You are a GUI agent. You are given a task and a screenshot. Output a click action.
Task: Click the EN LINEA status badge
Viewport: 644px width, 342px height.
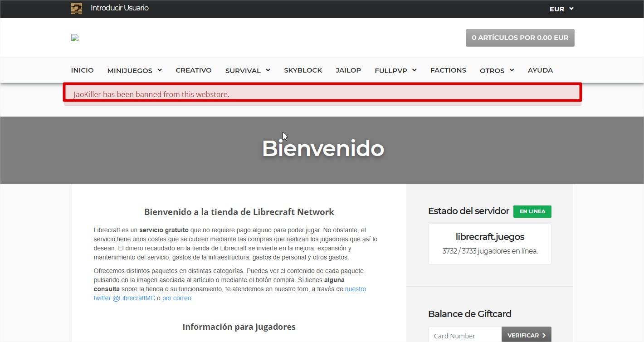532,211
